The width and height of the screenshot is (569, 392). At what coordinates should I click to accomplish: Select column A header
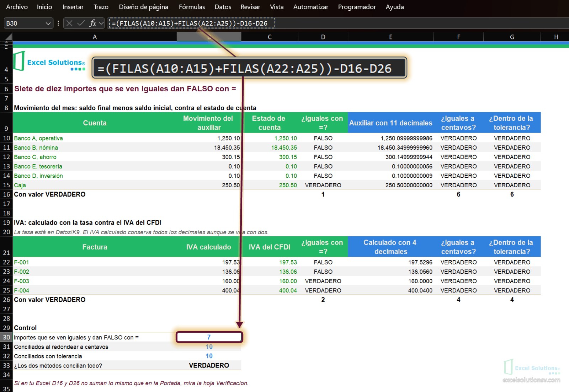tap(95, 37)
